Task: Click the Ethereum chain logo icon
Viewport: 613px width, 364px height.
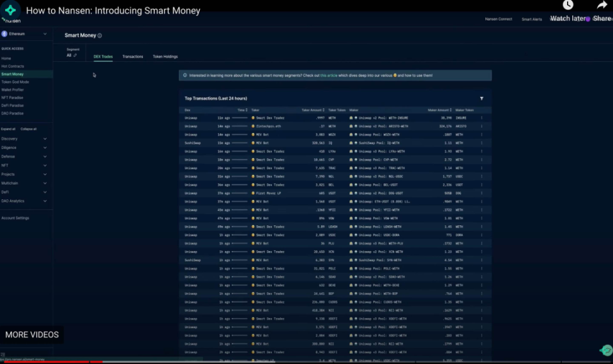Action: (4, 34)
